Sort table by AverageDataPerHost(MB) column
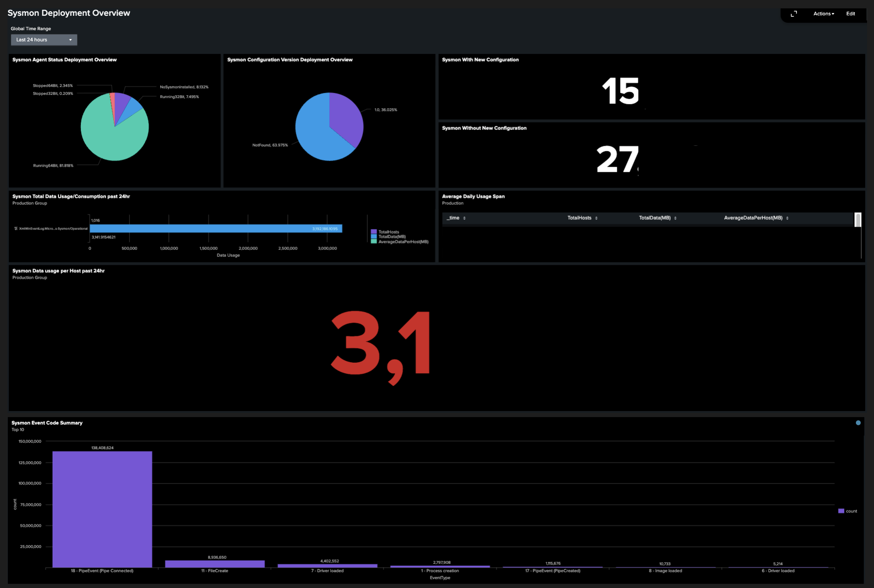 (756, 218)
